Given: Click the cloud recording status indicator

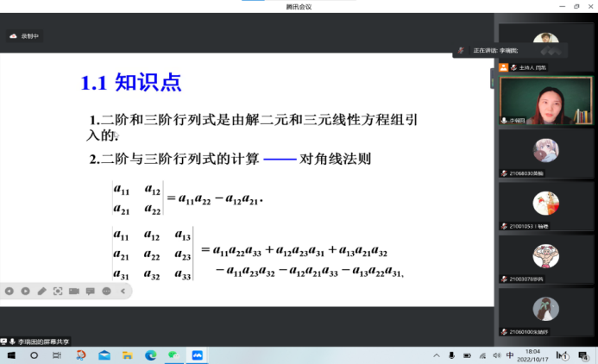Looking at the screenshot, I should pyautogui.click(x=24, y=36).
